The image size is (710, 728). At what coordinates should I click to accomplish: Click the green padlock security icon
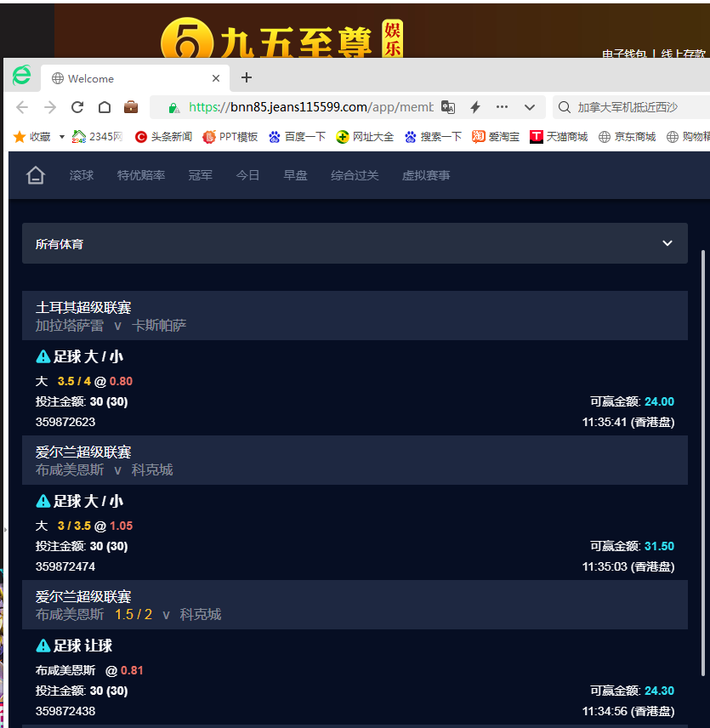(174, 108)
